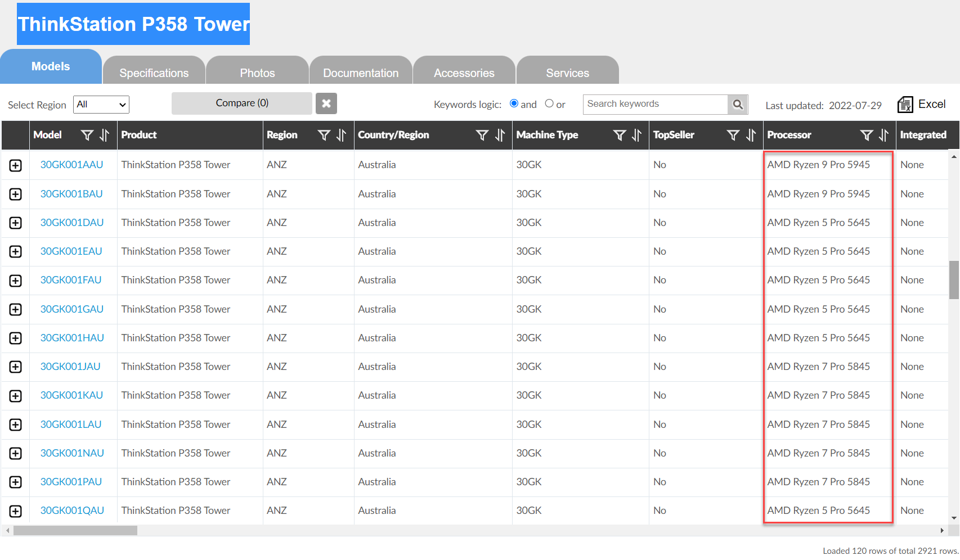Sort the TopSeller column

click(x=751, y=136)
